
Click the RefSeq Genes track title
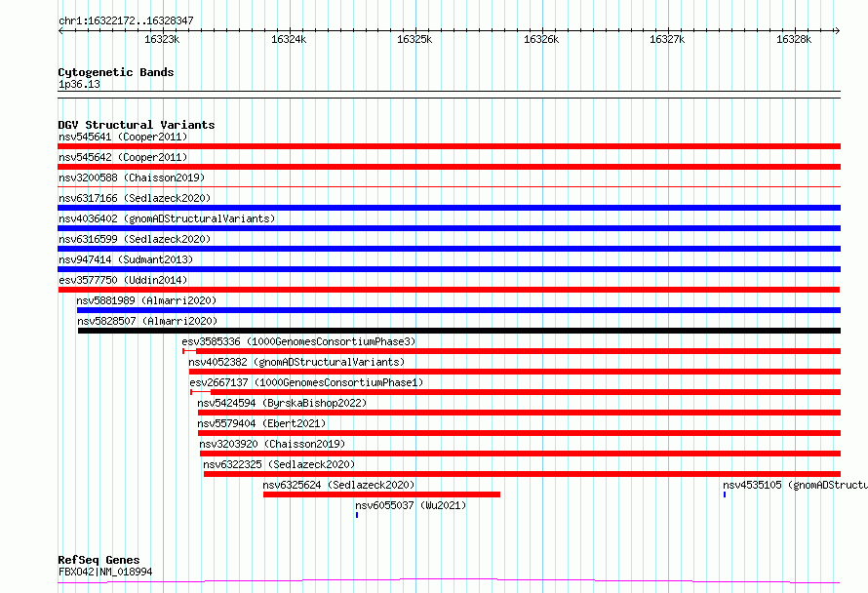pos(99,561)
